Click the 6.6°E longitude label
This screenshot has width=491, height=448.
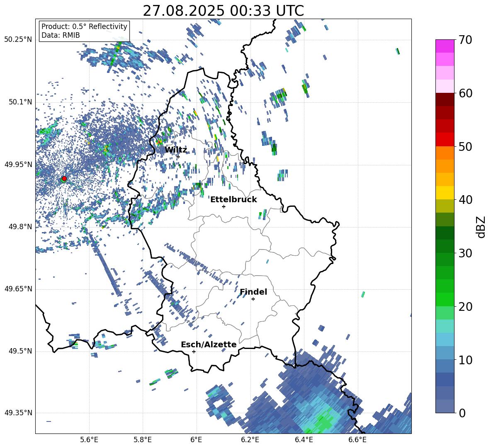(357, 440)
